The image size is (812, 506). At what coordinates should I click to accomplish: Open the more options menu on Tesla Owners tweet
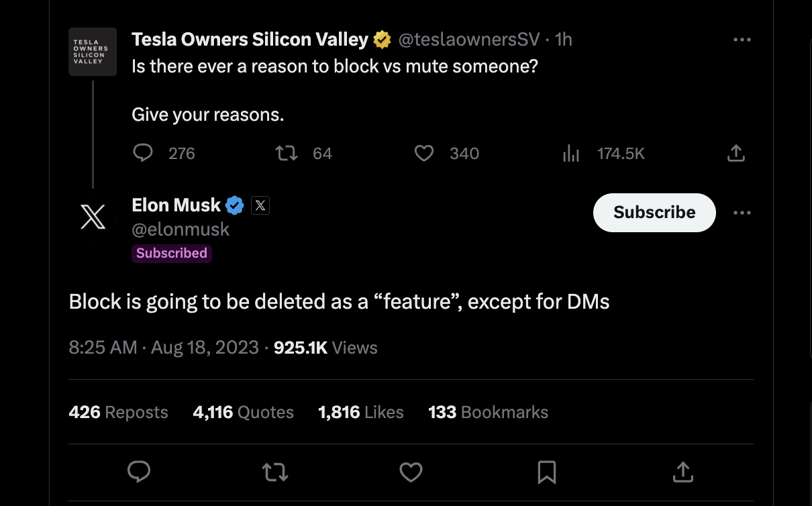pyautogui.click(x=742, y=39)
